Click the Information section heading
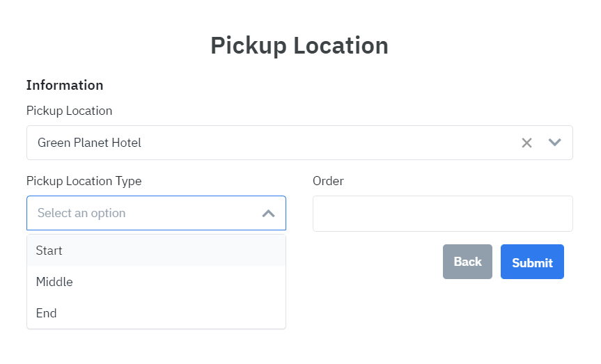 coord(65,85)
